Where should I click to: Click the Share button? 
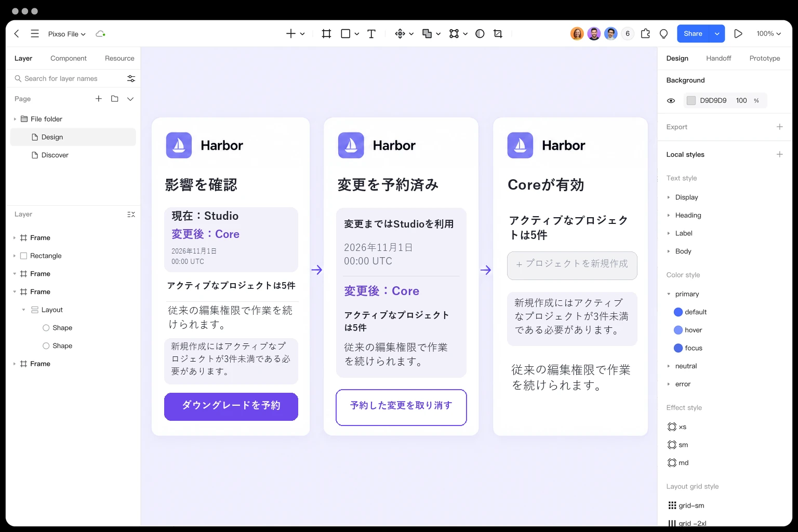point(693,34)
